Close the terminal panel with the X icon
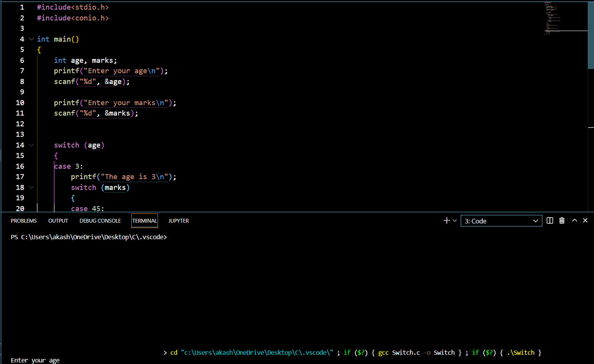The height and width of the screenshot is (364, 594). point(585,220)
